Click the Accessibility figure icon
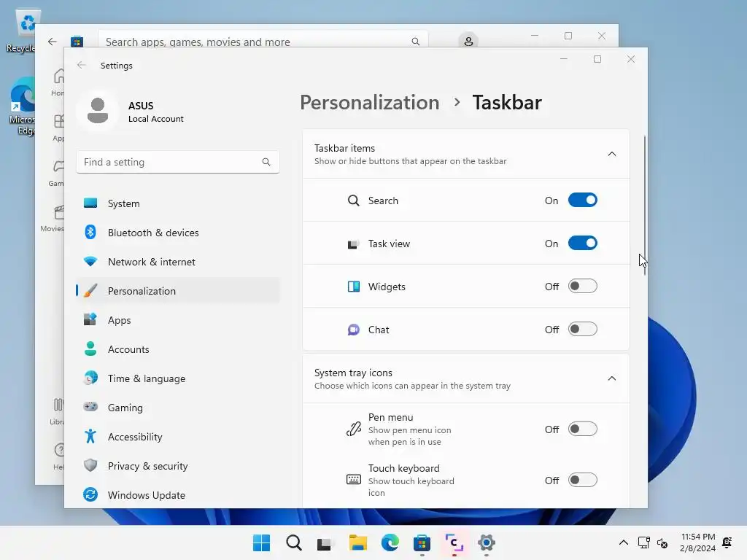Screen dimensions: 747x560 (x=90, y=436)
